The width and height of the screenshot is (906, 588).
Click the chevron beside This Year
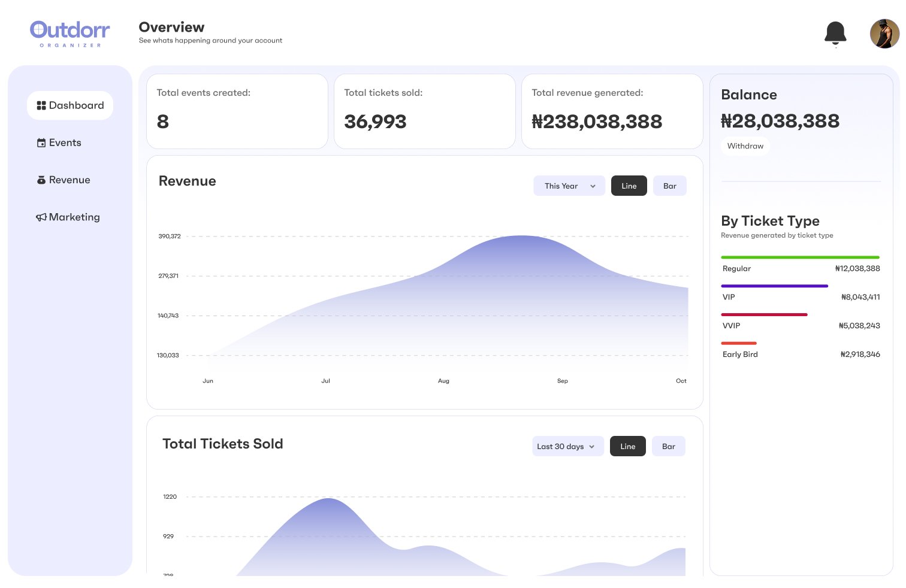point(593,186)
